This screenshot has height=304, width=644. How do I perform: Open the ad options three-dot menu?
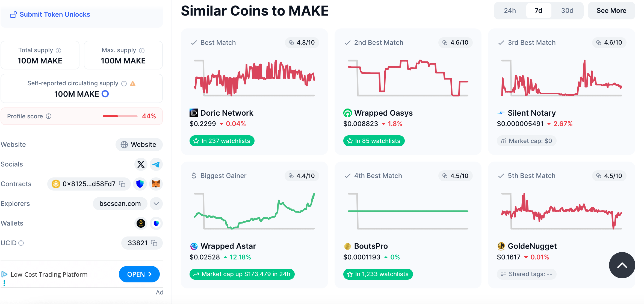pos(4,283)
